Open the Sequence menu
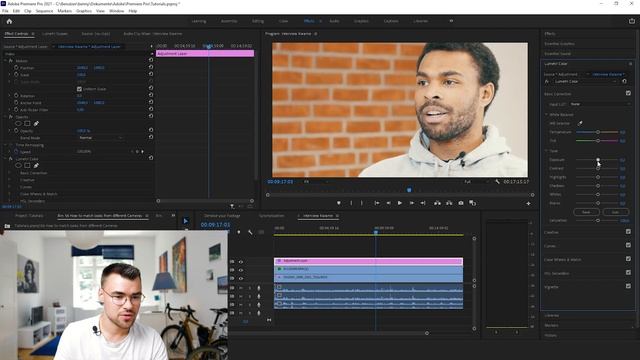Viewport: 640px width, 360px height. tap(44, 11)
